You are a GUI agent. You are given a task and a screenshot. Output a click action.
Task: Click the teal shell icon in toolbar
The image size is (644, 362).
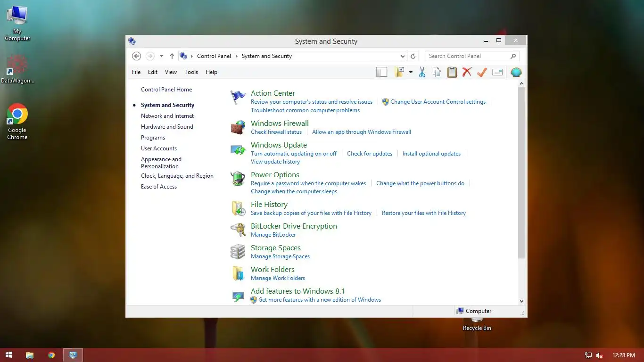point(516,72)
